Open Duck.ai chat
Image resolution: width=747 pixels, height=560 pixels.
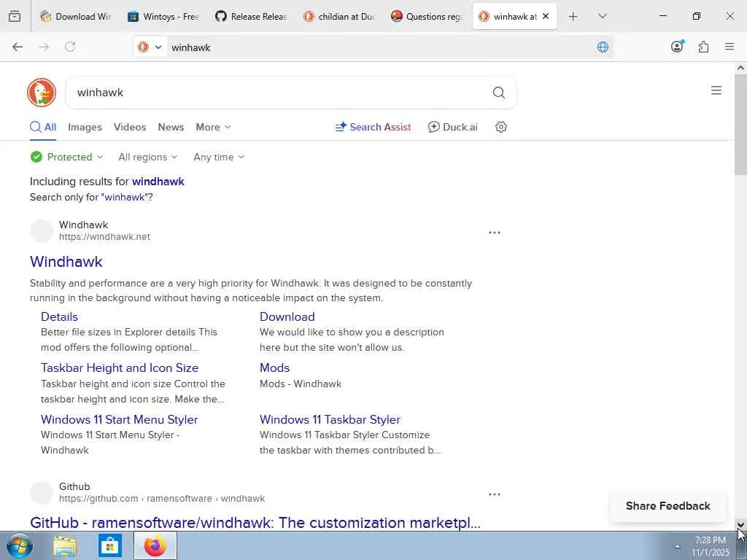pyautogui.click(x=452, y=127)
